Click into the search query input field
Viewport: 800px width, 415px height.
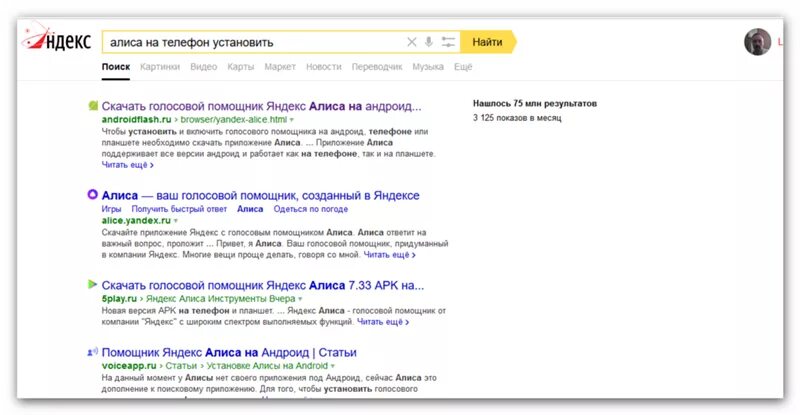pos(253,42)
